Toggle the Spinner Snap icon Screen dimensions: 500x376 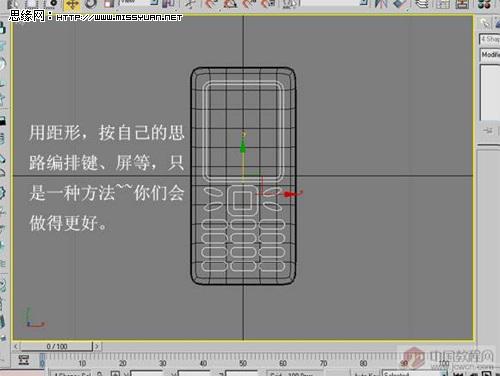(x=268, y=3)
